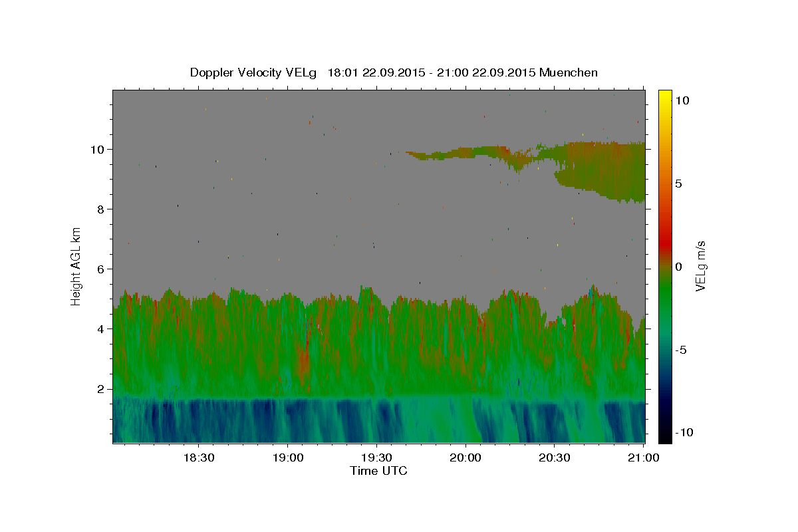Click the colorbar value 0

pyautogui.click(x=679, y=267)
